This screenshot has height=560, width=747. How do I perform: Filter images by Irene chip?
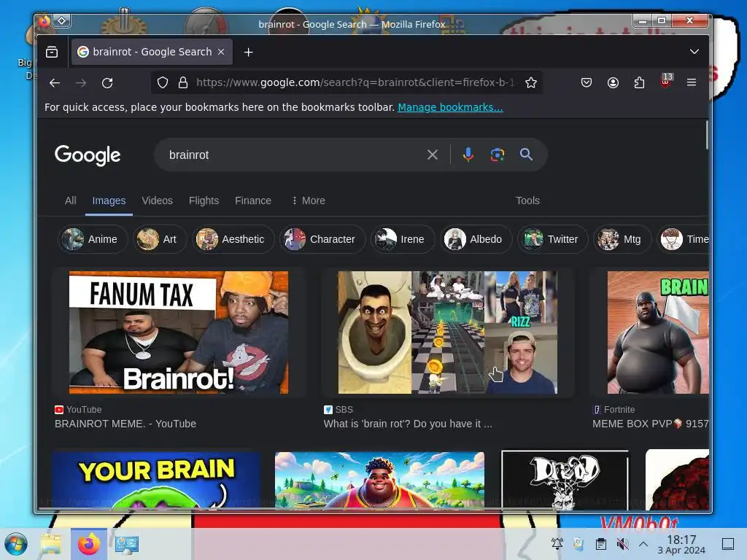click(403, 239)
